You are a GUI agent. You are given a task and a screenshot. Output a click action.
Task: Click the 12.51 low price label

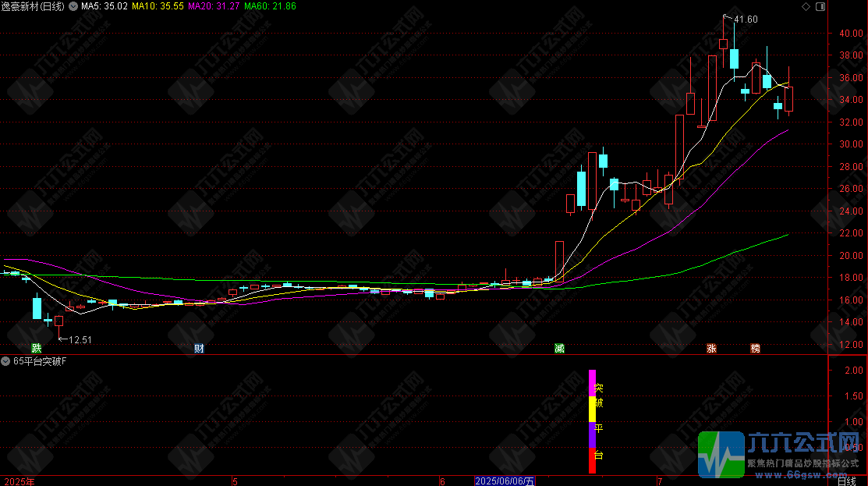click(80, 340)
